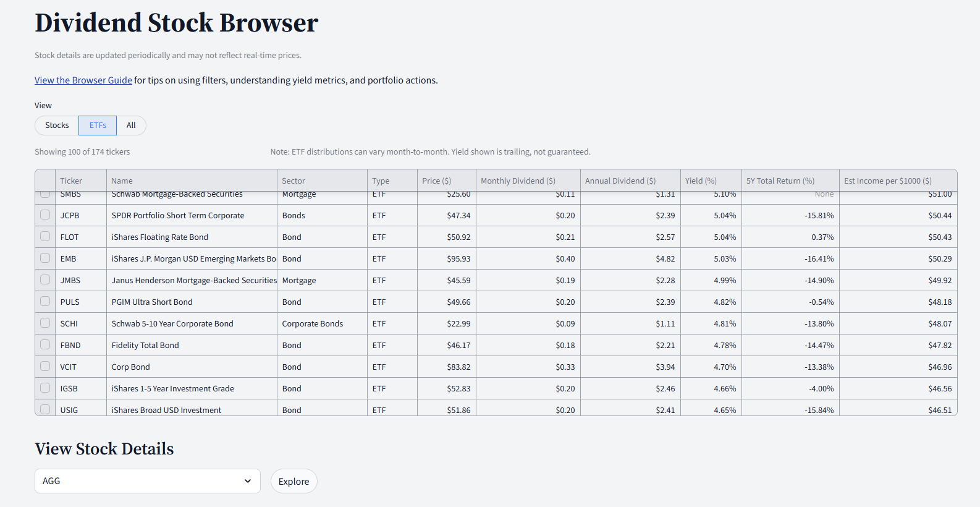Select the All view option
Image resolution: width=980 pixels, height=507 pixels.
[131, 126]
